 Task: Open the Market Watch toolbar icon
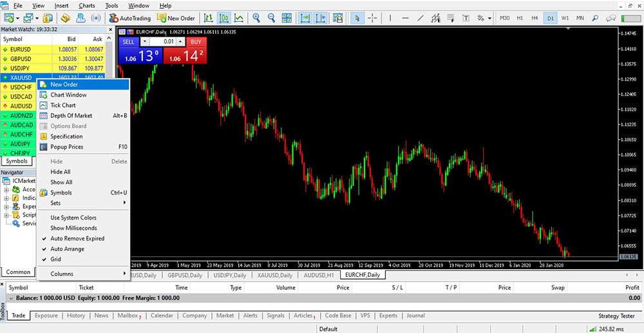[48, 18]
